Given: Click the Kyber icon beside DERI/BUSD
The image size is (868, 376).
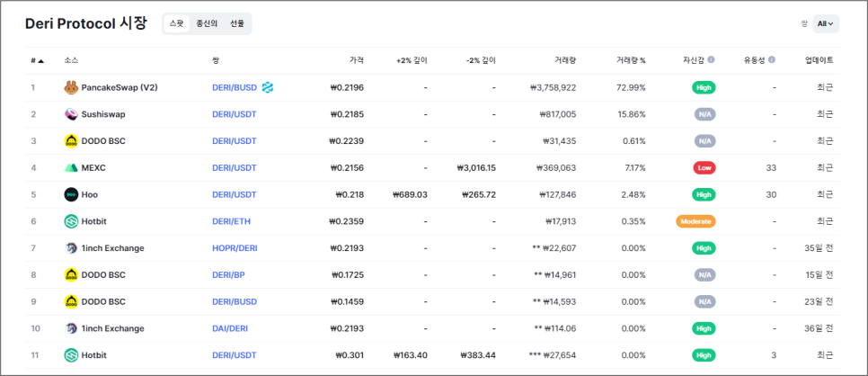Looking at the screenshot, I should 268,87.
